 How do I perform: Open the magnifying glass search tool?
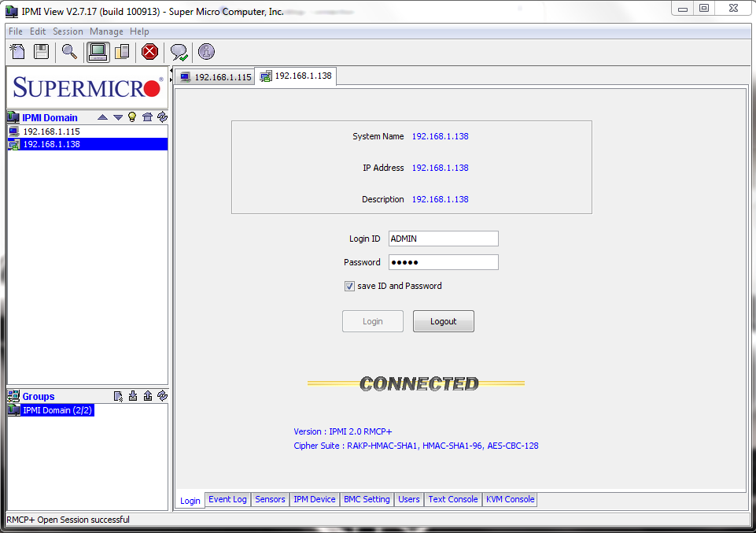pos(69,52)
